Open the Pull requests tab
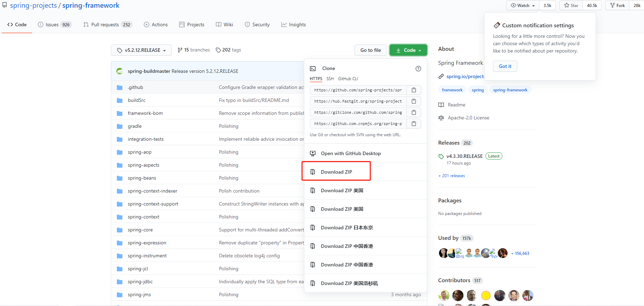The width and height of the screenshot is (644, 306). [x=108, y=25]
